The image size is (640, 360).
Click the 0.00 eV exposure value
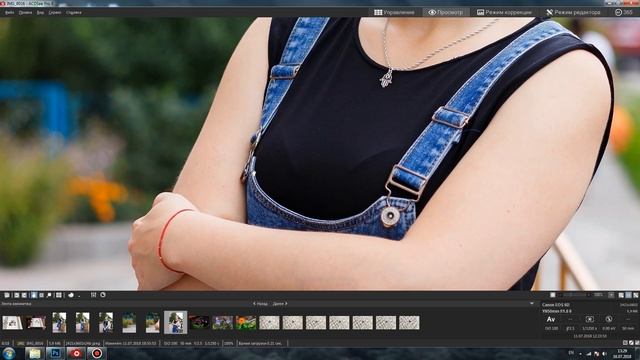[x=609, y=328]
